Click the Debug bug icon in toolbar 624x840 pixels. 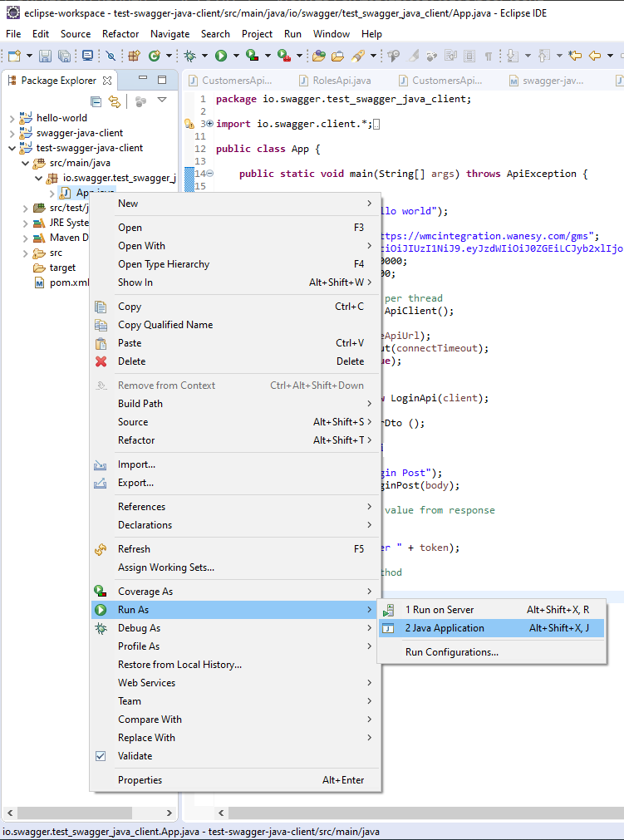point(190,56)
